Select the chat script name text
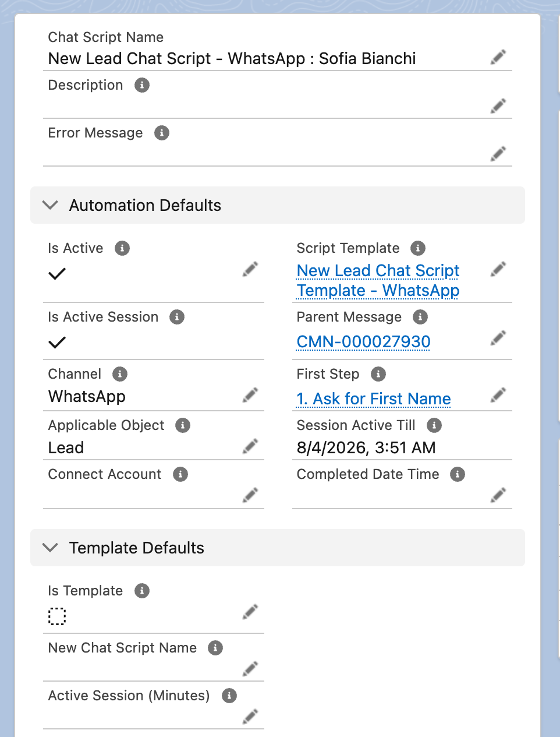The width and height of the screenshot is (560, 737). click(232, 58)
